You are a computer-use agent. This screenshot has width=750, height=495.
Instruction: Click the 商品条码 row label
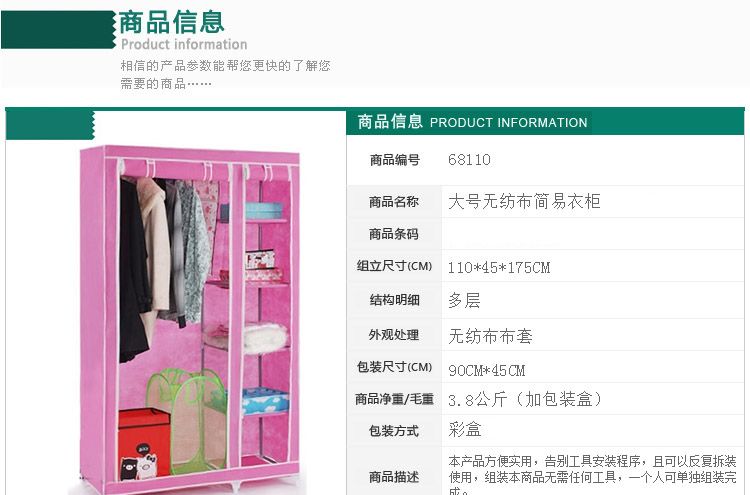coord(394,234)
